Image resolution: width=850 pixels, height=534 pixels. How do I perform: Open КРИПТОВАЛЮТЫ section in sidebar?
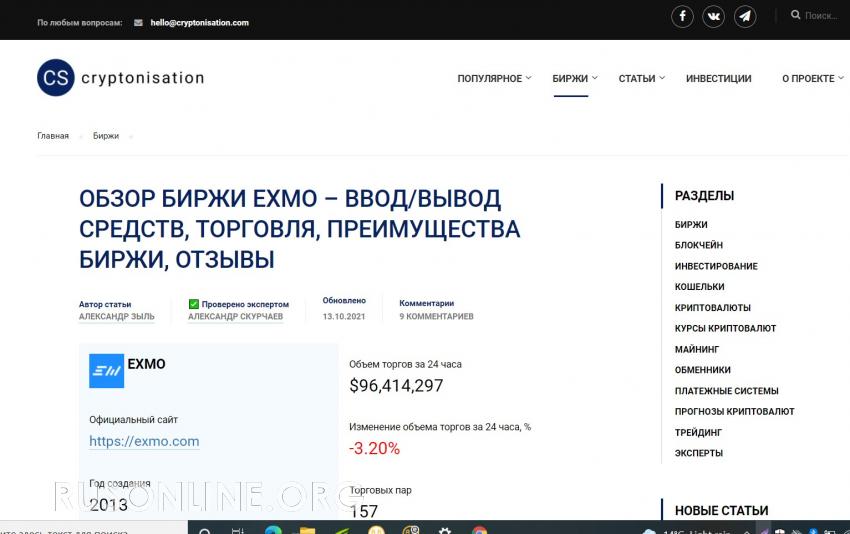point(712,308)
